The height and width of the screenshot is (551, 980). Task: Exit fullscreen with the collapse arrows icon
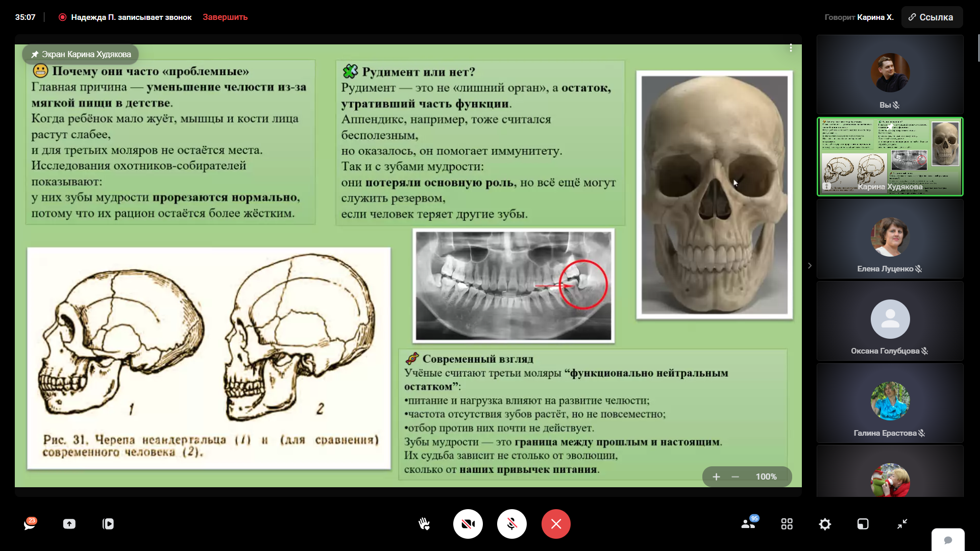click(902, 524)
